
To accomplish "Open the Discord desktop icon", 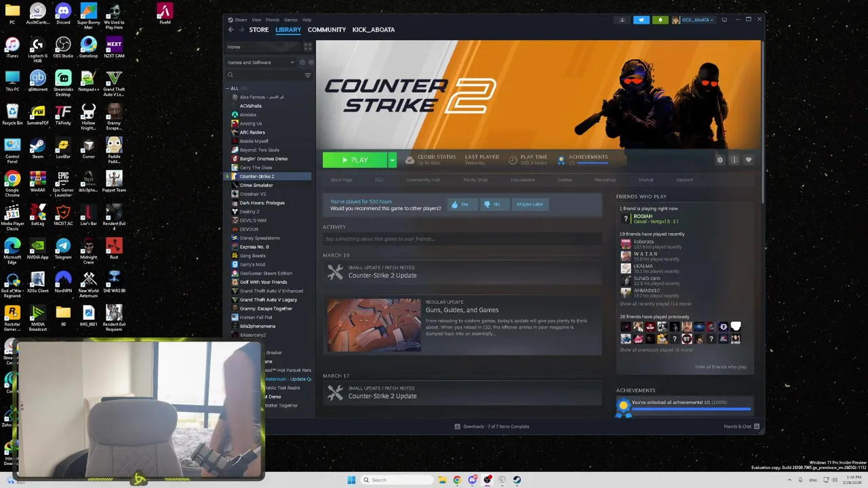I will pyautogui.click(x=63, y=14).
